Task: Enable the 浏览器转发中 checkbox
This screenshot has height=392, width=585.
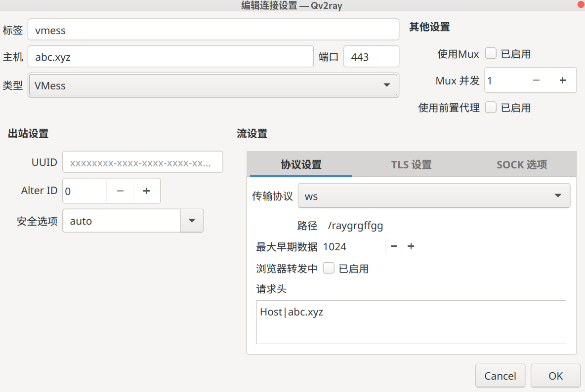Action: (x=328, y=268)
